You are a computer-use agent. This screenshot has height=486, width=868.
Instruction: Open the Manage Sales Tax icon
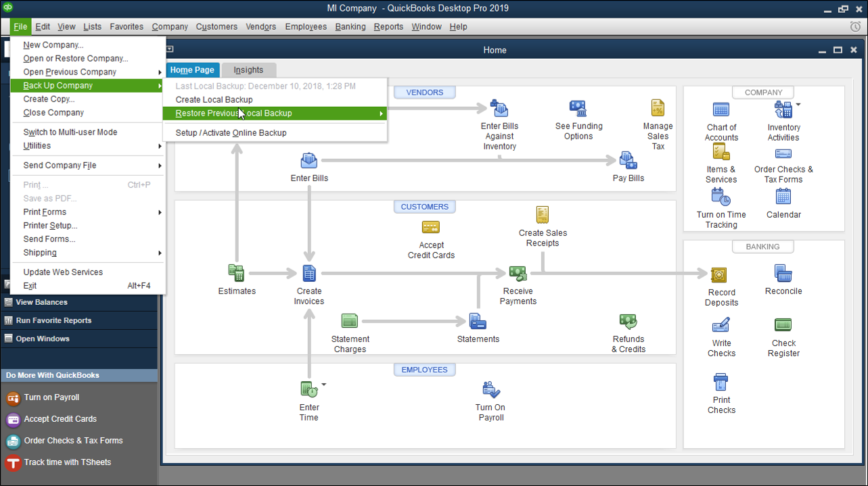[x=658, y=108]
